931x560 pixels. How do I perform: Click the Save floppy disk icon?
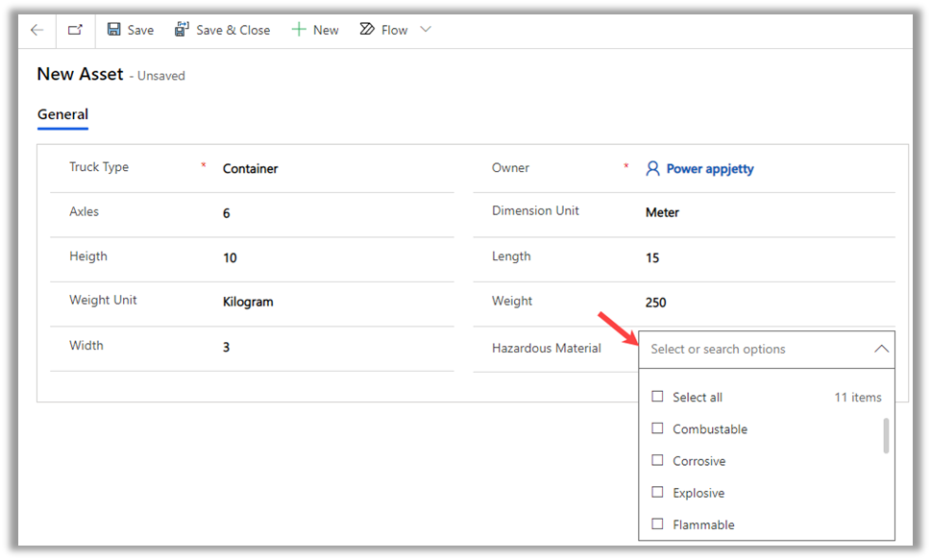(114, 30)
